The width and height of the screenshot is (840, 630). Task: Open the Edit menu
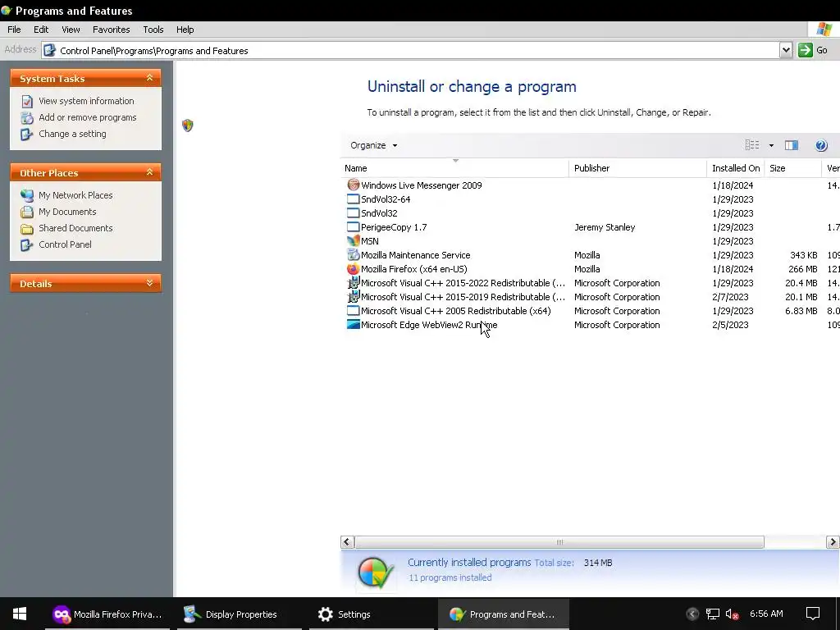pyautogui.click(x=41, y=30)
